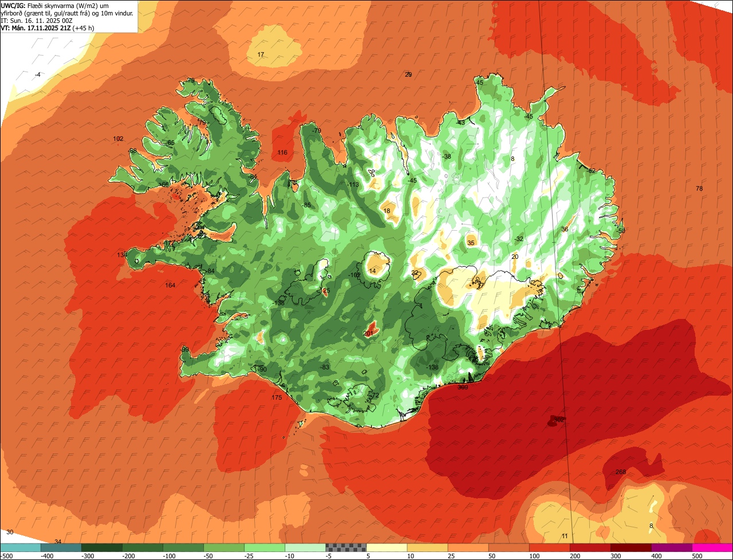The width and height of the screenshot is (733, 560).
Task: Click the '30' value in bottom-left corner
Action: click(10, 532)
